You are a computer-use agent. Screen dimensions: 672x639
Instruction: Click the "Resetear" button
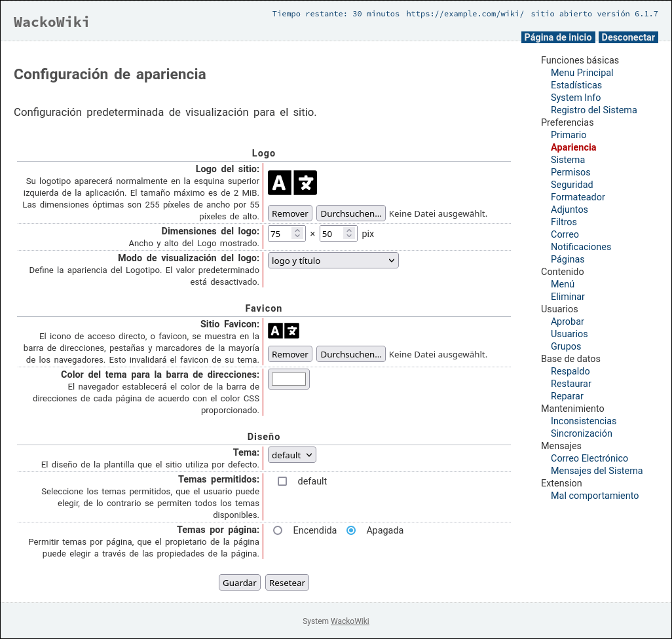coord(287,582)
